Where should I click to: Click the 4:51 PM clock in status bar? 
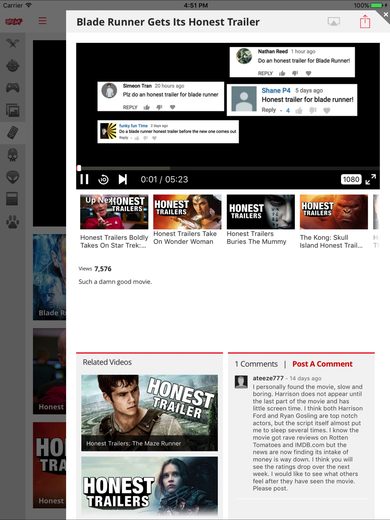point(196,5)
